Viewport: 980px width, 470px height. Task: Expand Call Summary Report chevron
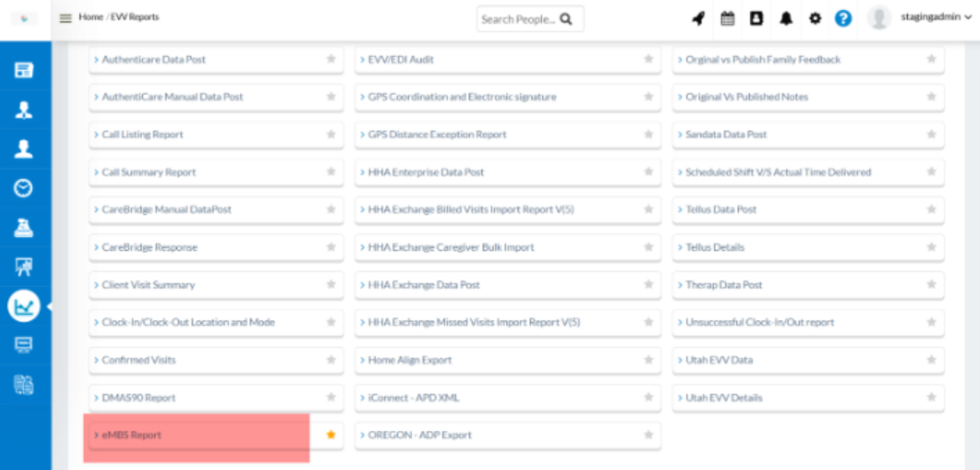tap(97, 172)
